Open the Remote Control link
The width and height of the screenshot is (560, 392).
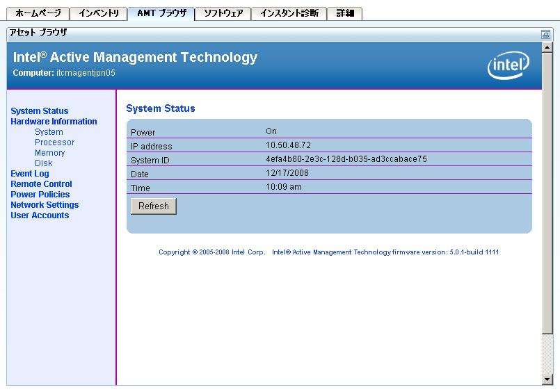(41, 184)
